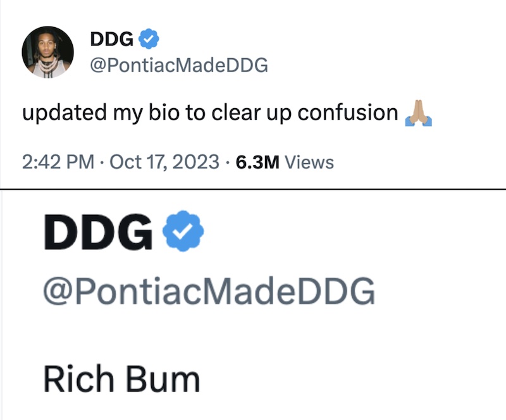Select the large gray @PontiacMadeDDG handle
506x420 pixels.
click(209, 291)
